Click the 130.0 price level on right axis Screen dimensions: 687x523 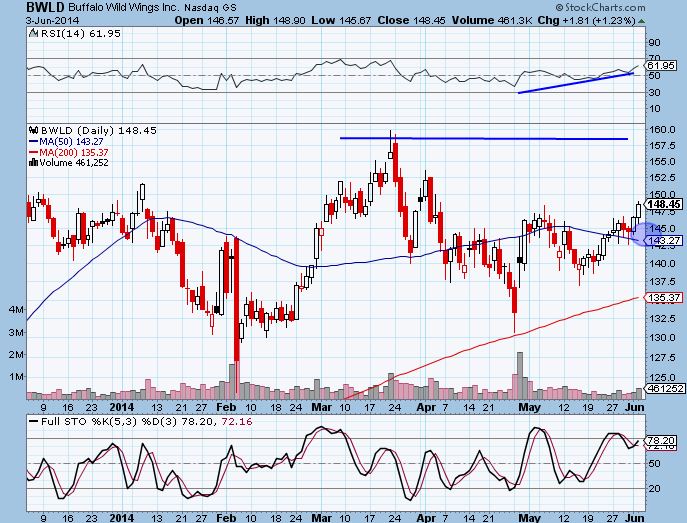coord(662,338)
